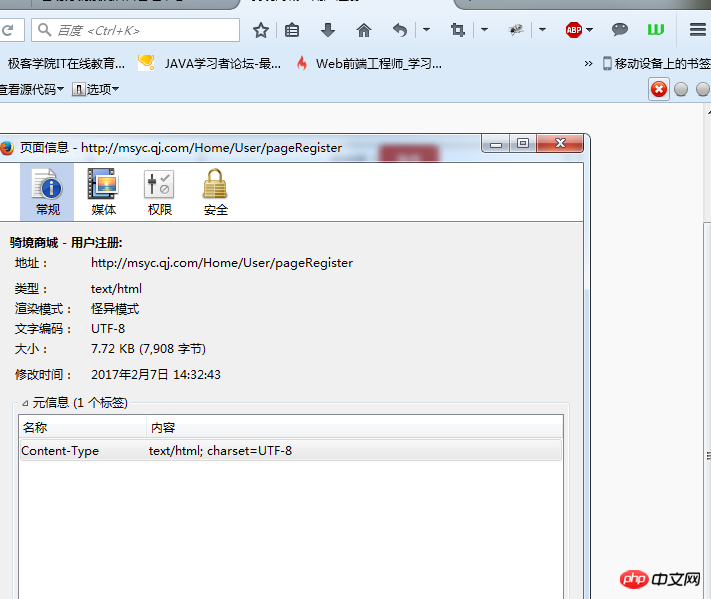Switch to the 安全 security tab
711x599 pixels.
215,192
